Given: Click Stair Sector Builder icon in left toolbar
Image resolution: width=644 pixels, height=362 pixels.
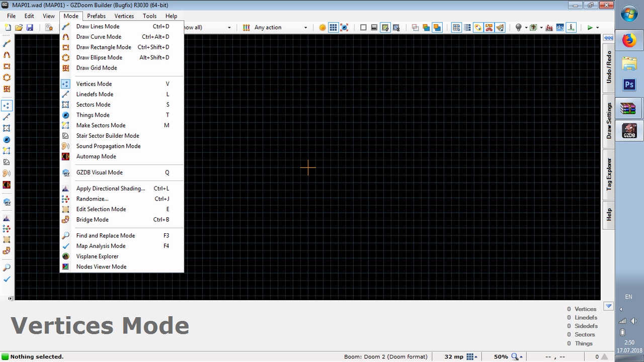Looking at the screenshot, I should click(7, 162).
